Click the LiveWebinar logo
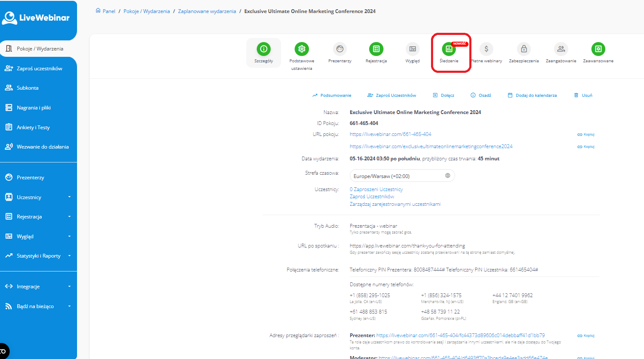This screenshot has height=359, width=644. click(x=36, y=18)
